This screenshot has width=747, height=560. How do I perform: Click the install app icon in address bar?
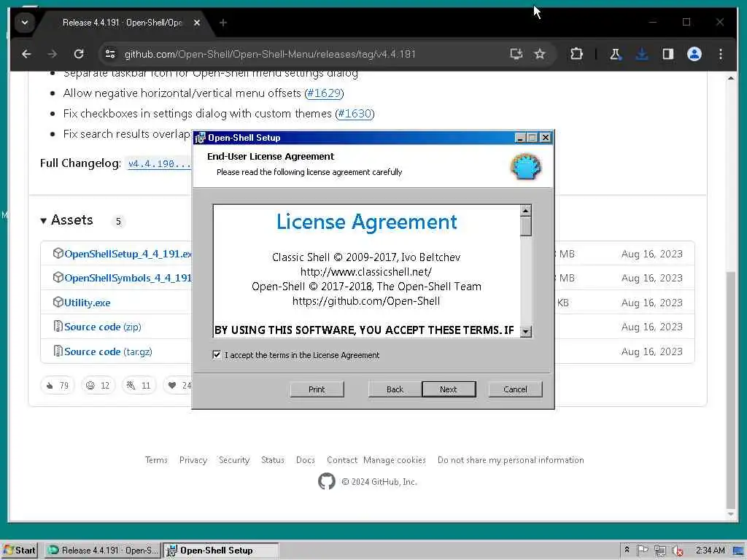click(x=516, y=54)
